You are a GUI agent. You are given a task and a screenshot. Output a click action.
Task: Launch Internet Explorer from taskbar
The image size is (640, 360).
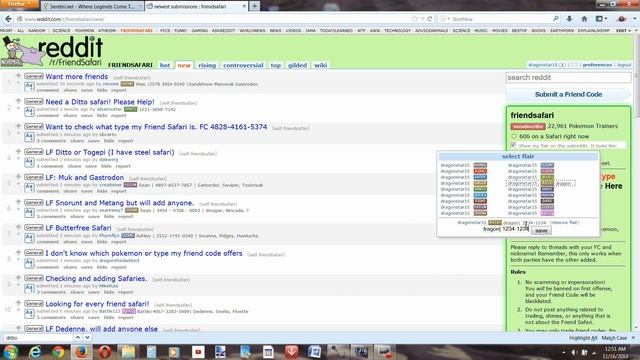tap(35, 352)
